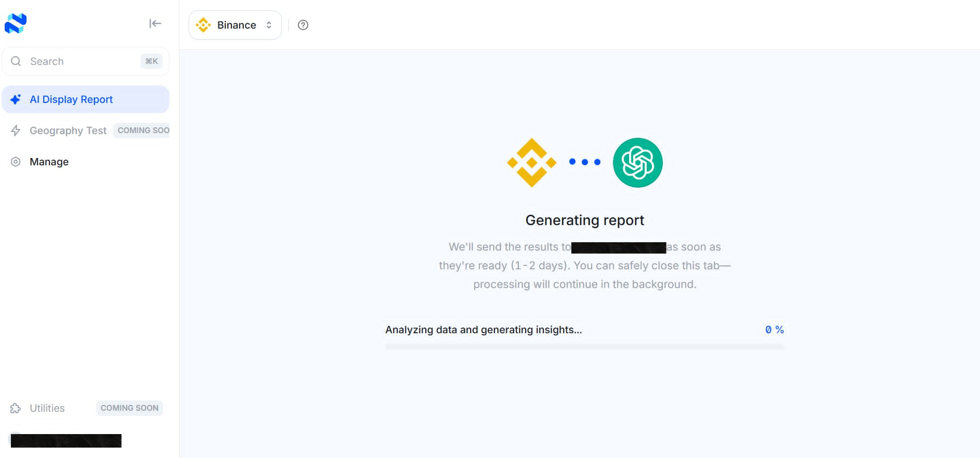
Task: Click the help question mark icon in the toolbar
Action: [303, 24]
